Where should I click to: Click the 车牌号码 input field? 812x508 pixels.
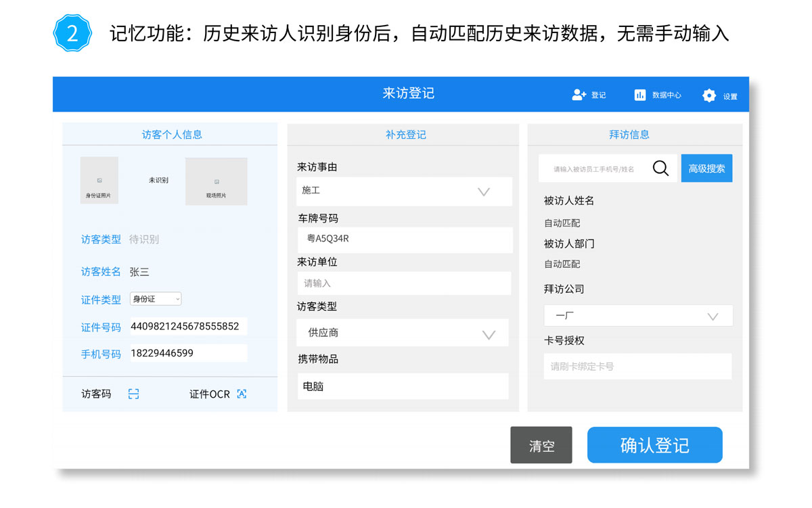(404, 239)
